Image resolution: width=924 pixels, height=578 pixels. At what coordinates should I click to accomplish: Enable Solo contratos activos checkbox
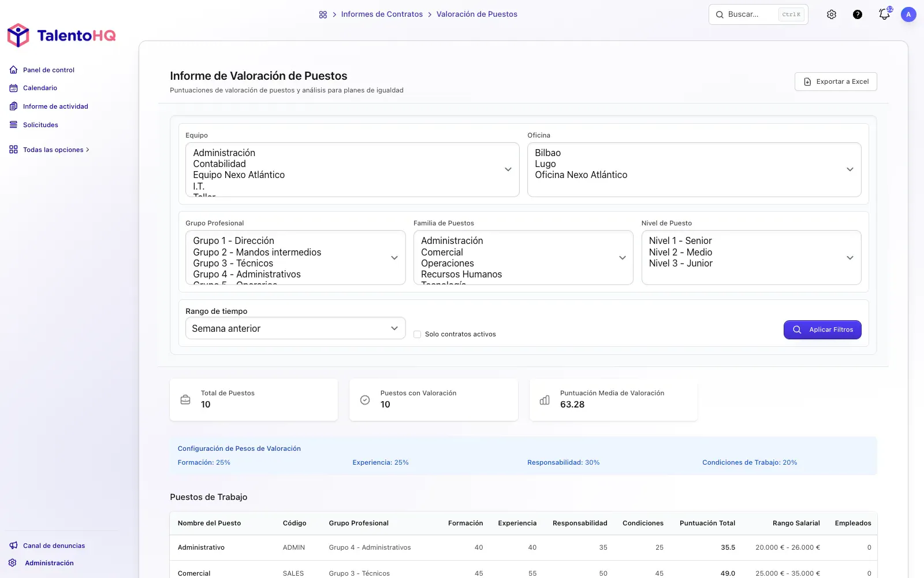click(417, 334)
